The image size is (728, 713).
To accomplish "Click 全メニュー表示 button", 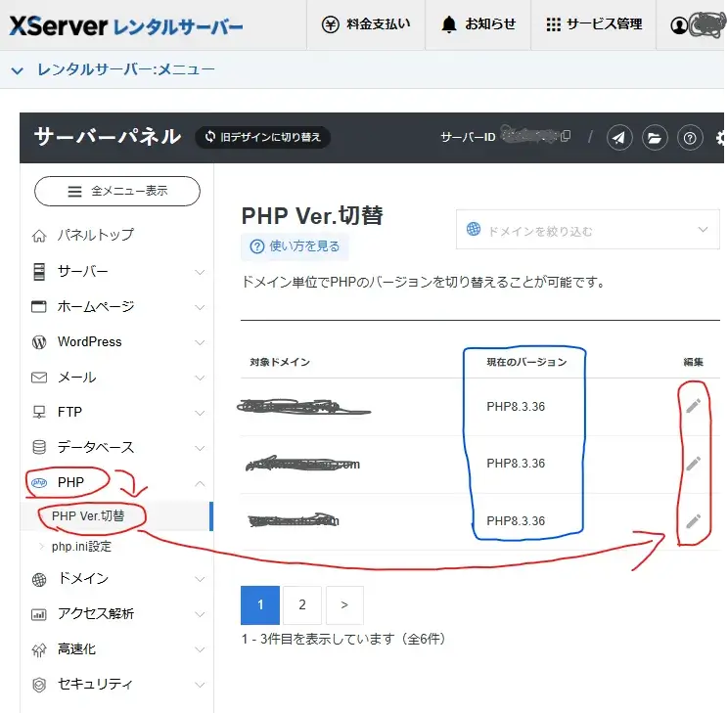I will click(117, 191).
